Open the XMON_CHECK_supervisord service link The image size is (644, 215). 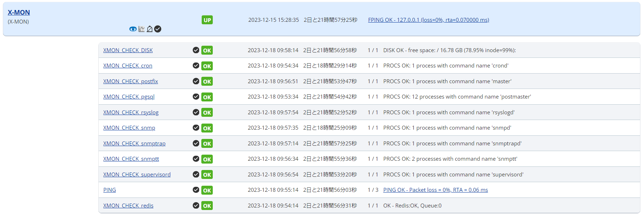pos(137,175)
